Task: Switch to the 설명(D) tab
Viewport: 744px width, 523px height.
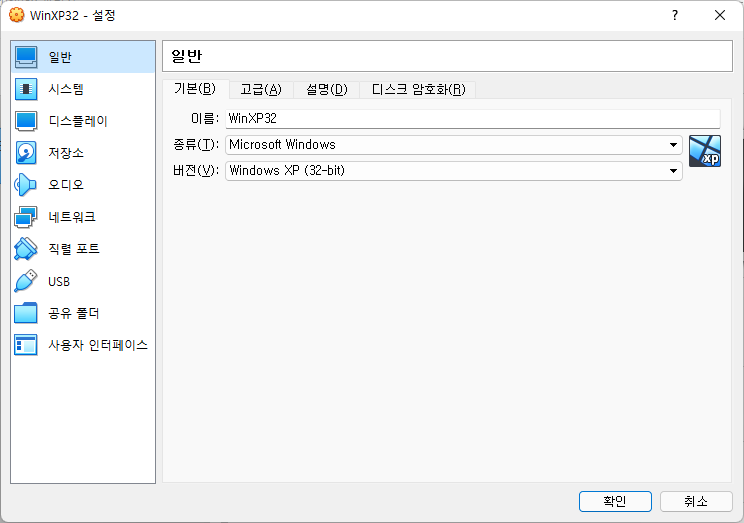Action: click(x=326, y=89)
